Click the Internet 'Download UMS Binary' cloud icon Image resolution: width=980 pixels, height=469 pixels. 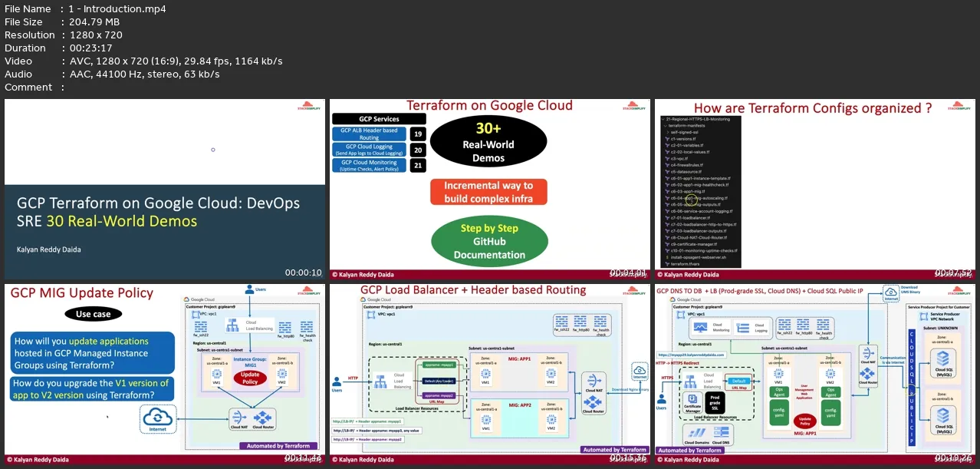tap(891, 292)
